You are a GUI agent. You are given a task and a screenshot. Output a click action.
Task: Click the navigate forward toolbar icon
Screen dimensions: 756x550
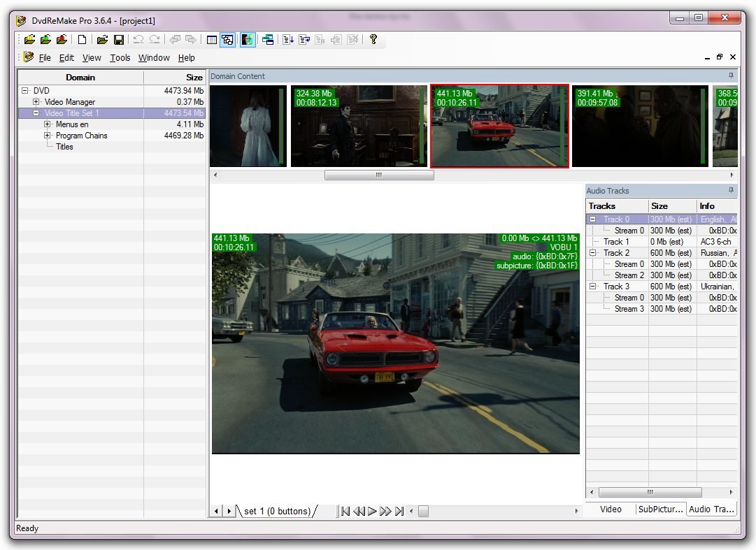click(191, 40)
